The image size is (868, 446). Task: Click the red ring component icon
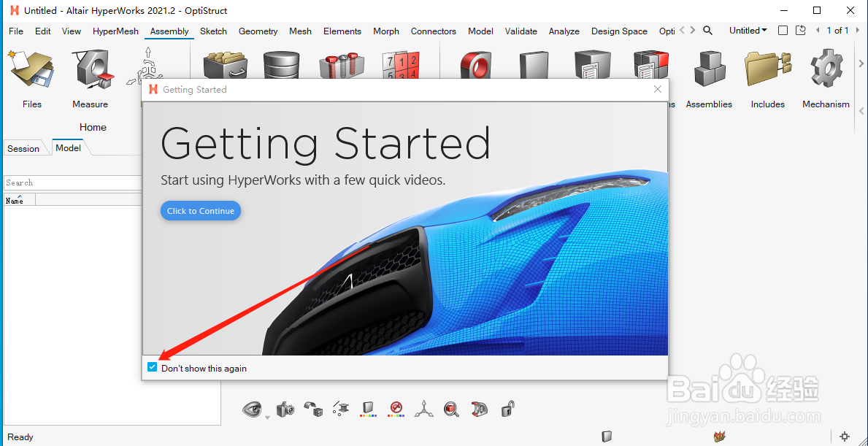[475, 65]
